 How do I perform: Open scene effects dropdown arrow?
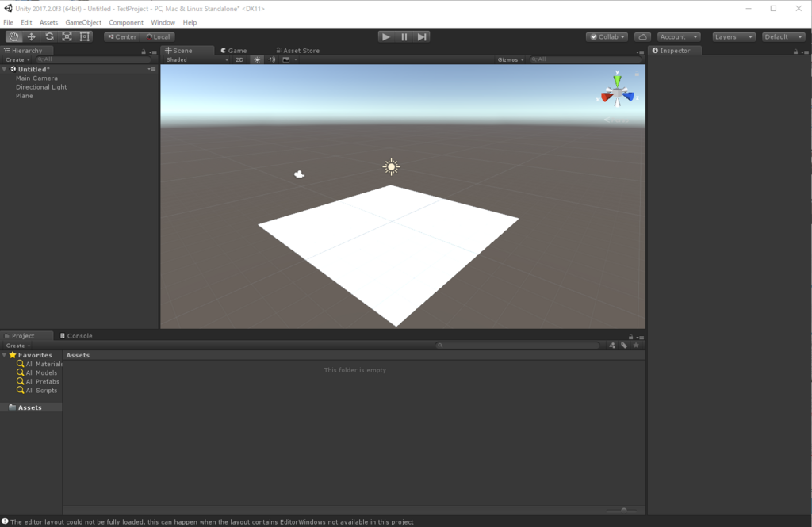[x=295, y=59]
